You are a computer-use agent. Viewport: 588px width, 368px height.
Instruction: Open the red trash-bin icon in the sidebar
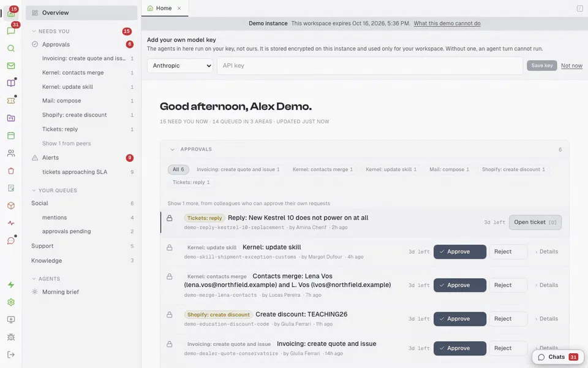click(11, 171)
